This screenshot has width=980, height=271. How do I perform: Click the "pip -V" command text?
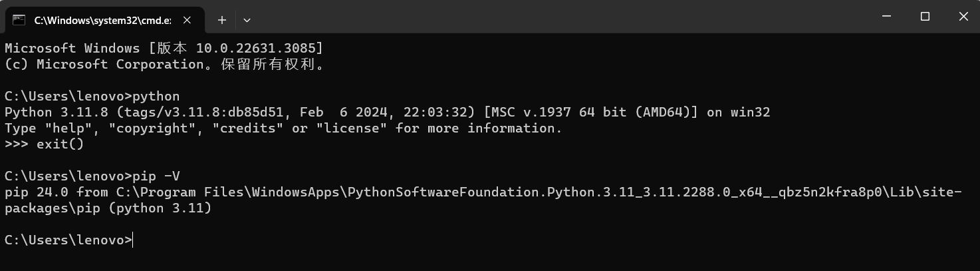(156, 176)
